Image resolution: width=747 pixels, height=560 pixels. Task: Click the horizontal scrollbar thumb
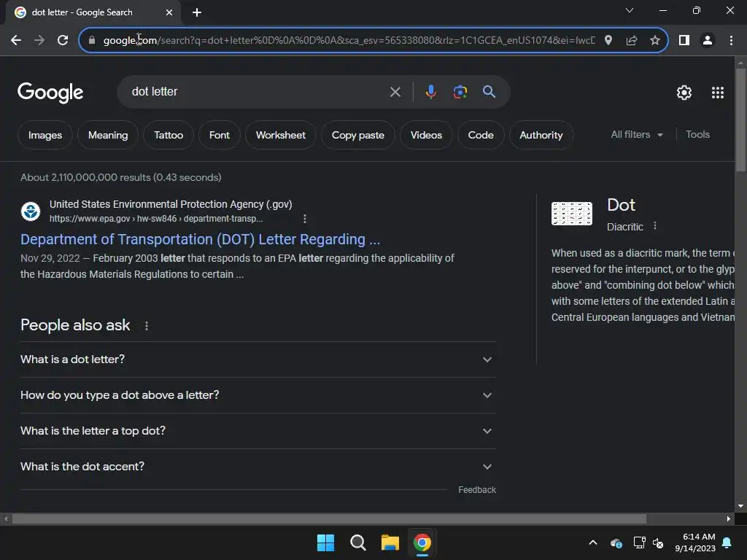[x=329, y=518]
